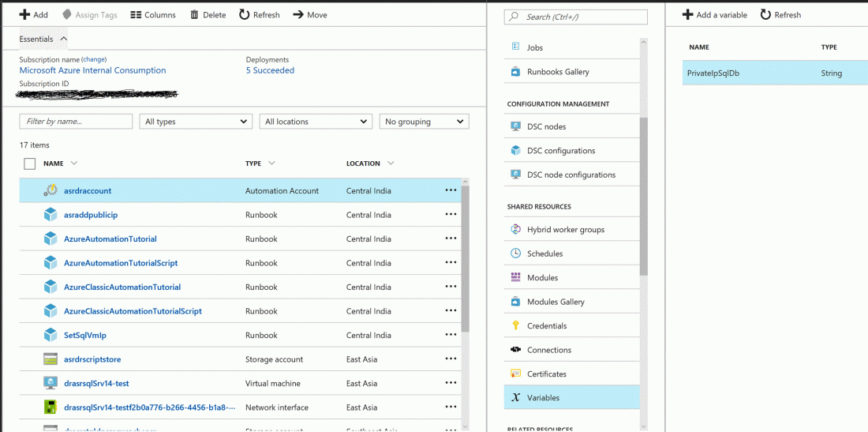Image resolution: width=868 pixels, height=432 pixels.
Task: Click the asrdraccount automation account gear icon
Action: [51, 190]
